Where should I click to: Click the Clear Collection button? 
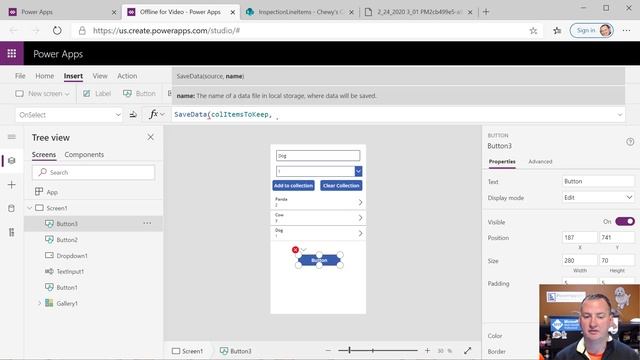point(341,186)
